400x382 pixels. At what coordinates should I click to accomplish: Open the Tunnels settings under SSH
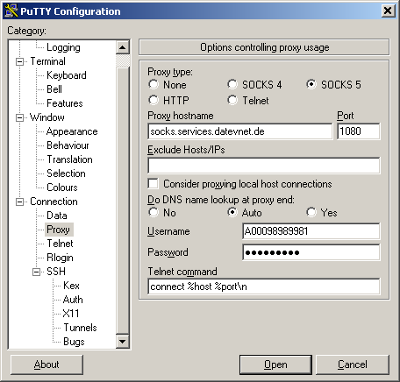point(80,327)
